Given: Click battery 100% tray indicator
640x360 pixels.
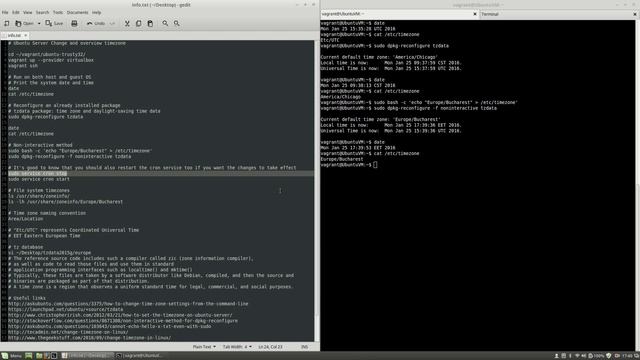Looking at the screenshot, I should [596, 356].
